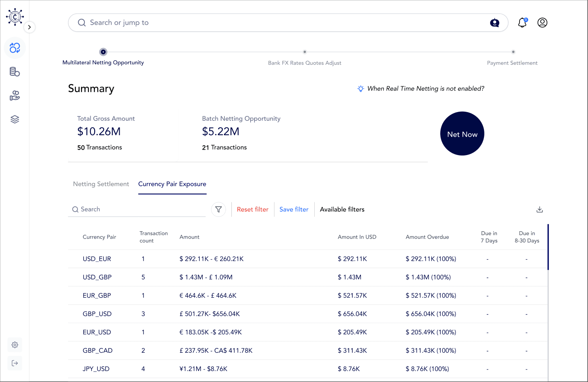Expand the sidebar with chevron arrow

[x=29, y=27]
